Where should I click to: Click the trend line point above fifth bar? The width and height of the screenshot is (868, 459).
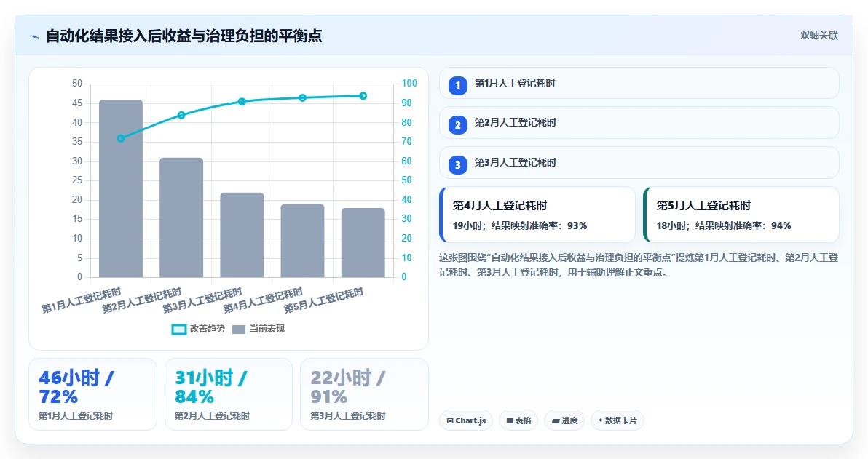(363, 96)
